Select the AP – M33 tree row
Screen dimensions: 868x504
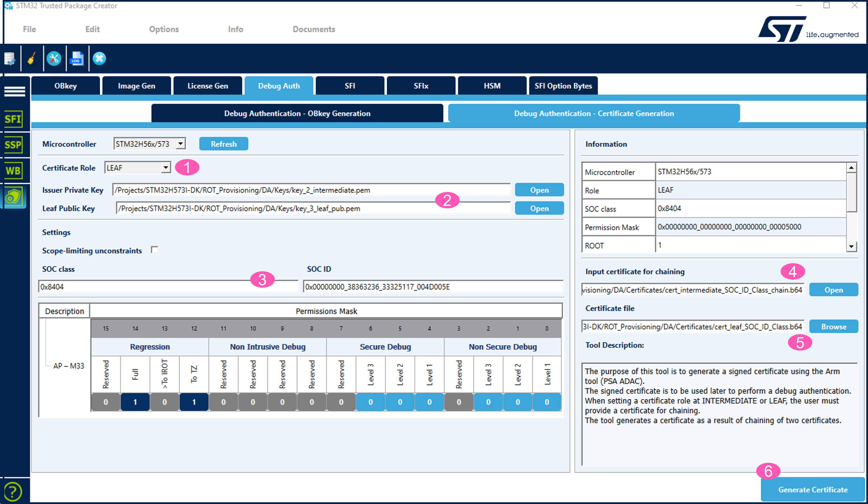tap(69, 366)
